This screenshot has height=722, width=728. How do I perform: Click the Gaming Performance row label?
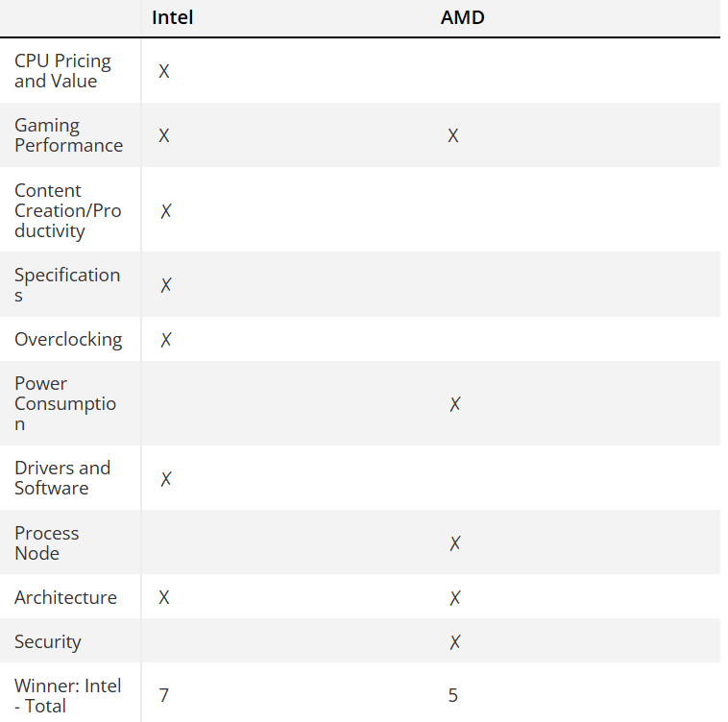point(68,135)
